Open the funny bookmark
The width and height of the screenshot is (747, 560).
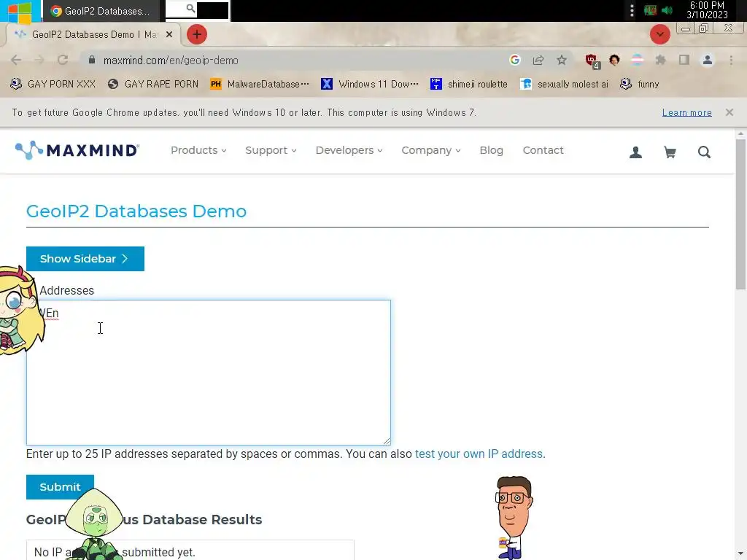click(x=639, y=85)
